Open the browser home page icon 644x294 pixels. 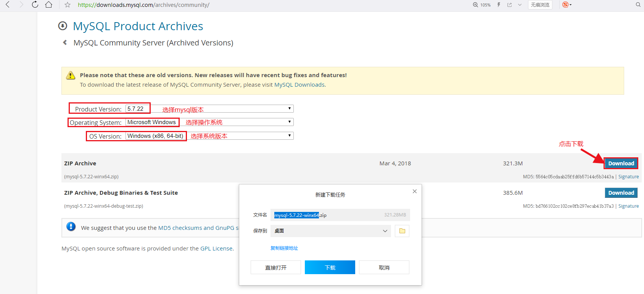pos(48,5)
